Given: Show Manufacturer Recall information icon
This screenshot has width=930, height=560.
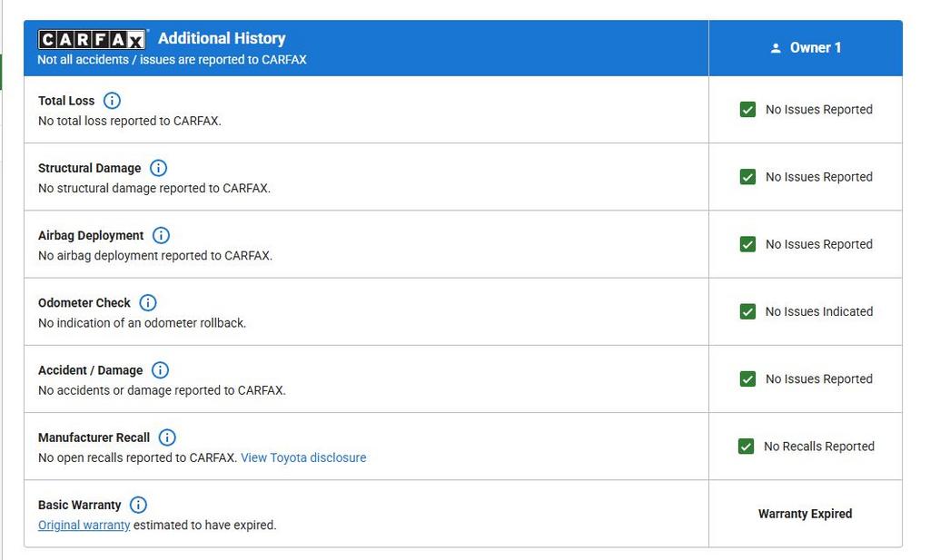Looking at the screenshot, I should click(167, 437).
